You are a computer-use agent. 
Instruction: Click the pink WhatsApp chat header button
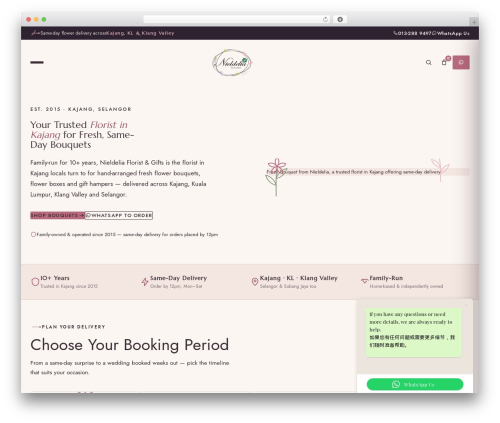461,62
